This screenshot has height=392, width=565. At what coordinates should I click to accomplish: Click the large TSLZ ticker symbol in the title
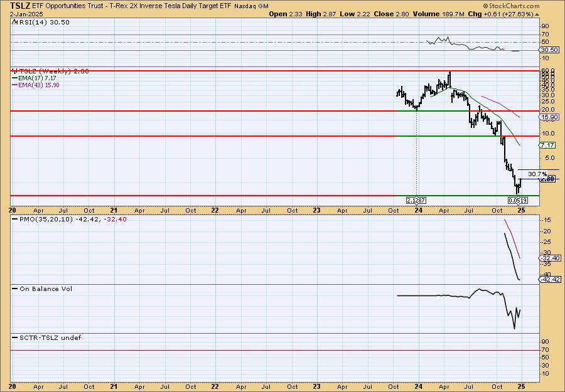tap(20, 6)
